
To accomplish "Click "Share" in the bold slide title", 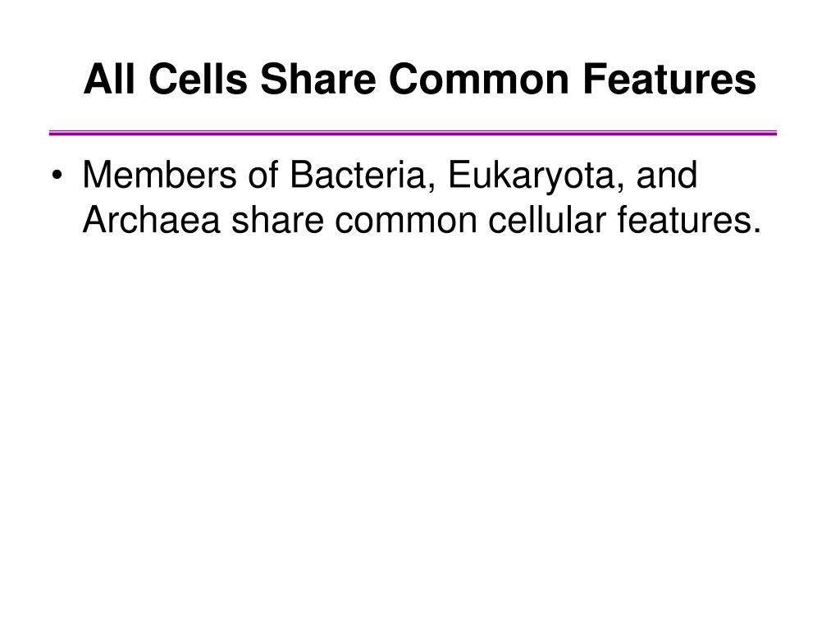I will (x=317, y=79).
